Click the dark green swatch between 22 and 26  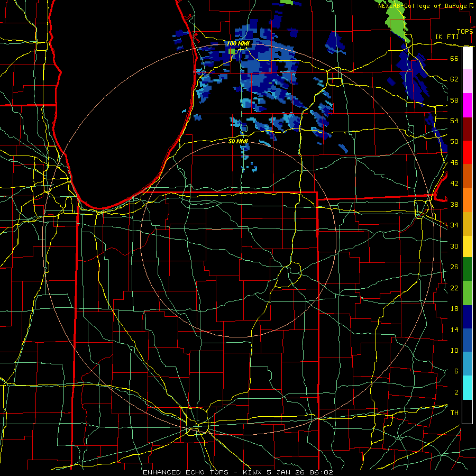click(x=467, y=269)
